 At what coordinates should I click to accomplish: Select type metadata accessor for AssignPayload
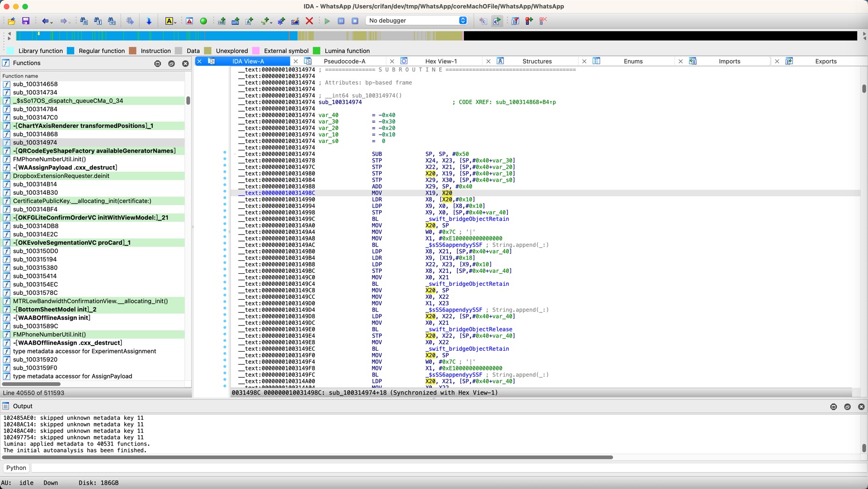tap(93, 376)
